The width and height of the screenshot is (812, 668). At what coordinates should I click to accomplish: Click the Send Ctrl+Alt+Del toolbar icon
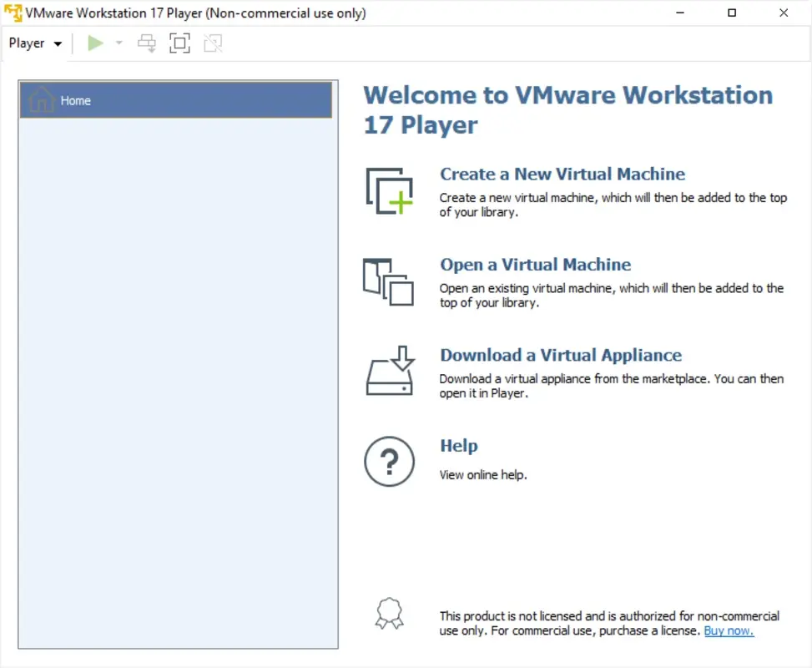[147, 43]
